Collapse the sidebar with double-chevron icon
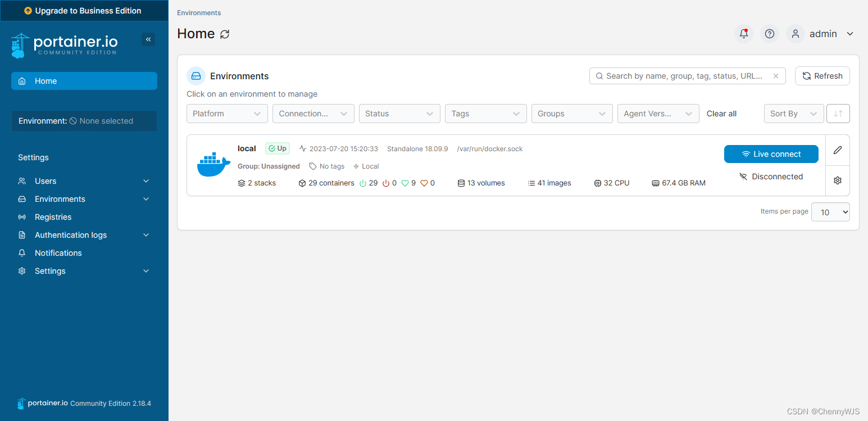 click(x=148, y=39)
